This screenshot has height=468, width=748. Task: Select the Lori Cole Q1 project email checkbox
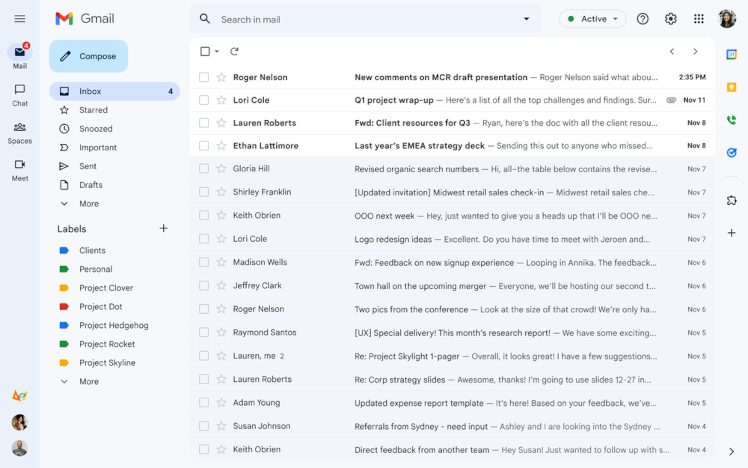tap(204, 100)
